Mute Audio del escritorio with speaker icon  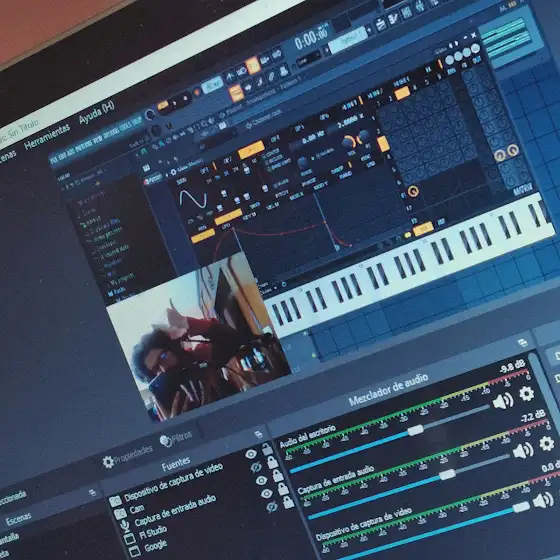[503, 401]
